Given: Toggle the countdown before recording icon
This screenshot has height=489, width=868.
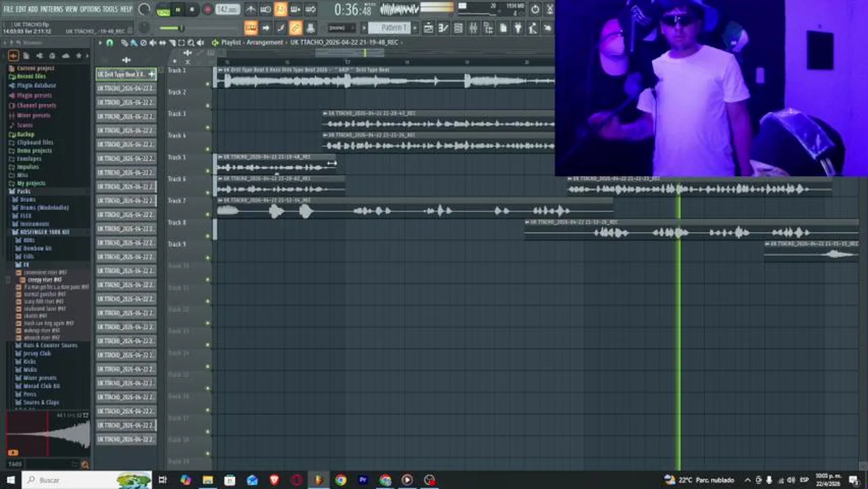Looking at the screenshot, I should 266,10.
